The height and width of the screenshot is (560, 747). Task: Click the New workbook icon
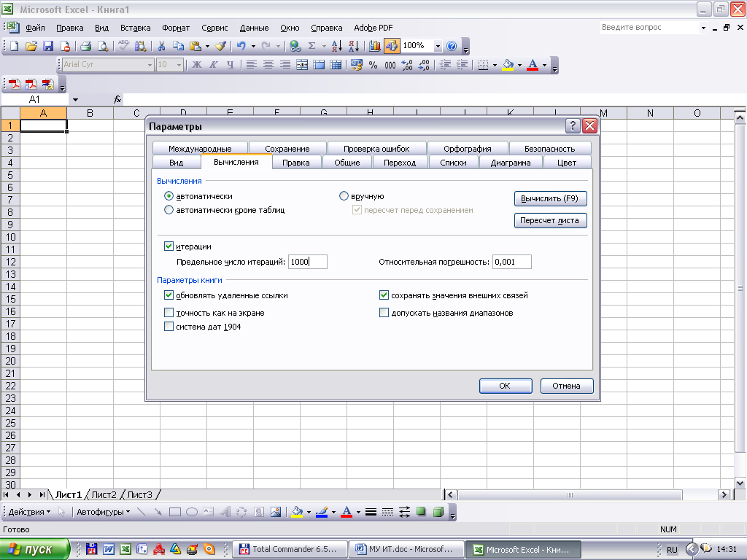[x=15, y=46]
